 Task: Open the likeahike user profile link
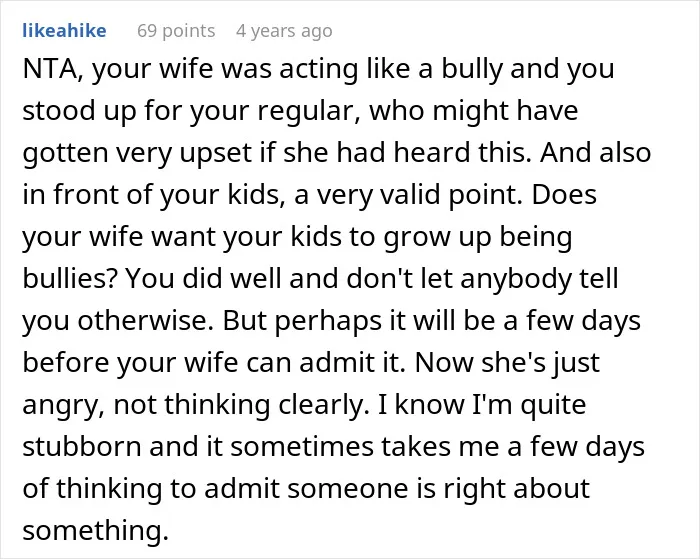pyautogui.click(x=64, y=31)
